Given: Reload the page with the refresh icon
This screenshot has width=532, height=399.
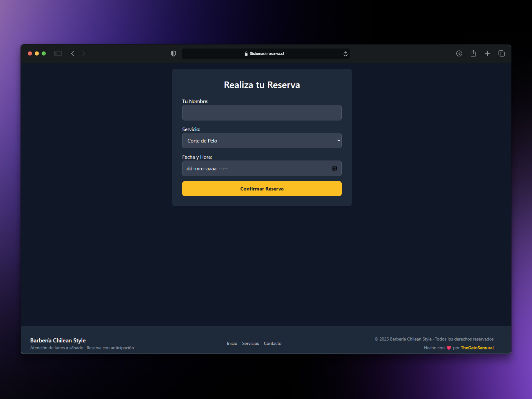Looking at the screenshot, I should (x=345, y=54).
